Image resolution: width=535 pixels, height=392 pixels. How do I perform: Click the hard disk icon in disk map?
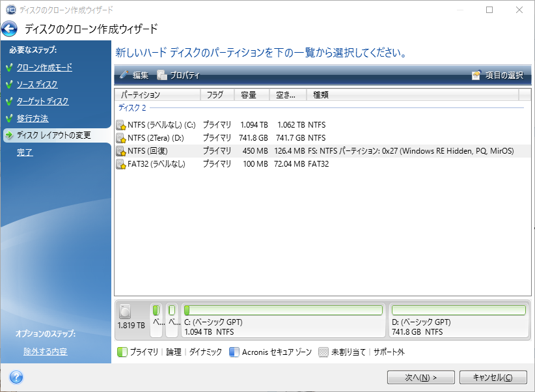(x=126, y=312)
